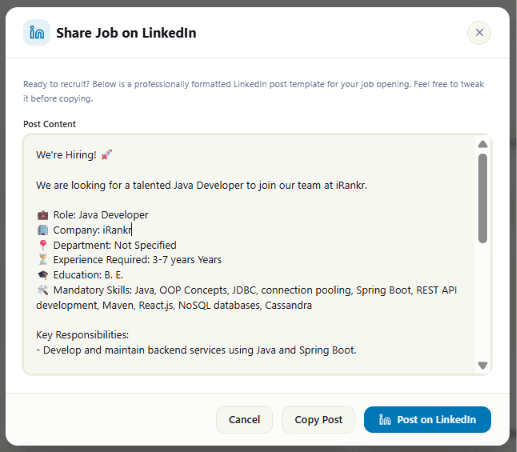Click the building icon beside Company

point(43,230)
